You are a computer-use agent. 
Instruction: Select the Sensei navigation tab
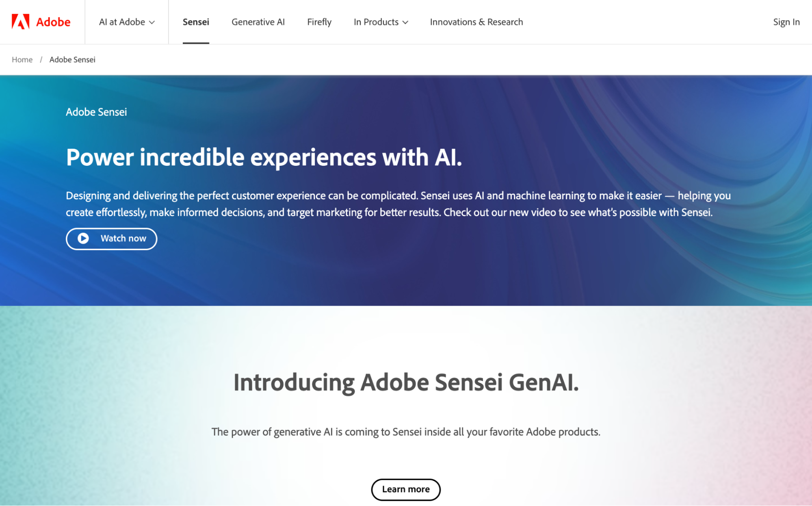[196, 22]
